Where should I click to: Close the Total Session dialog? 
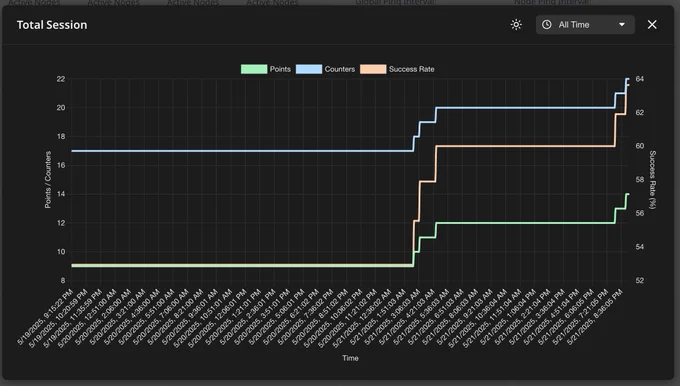click(652, 25)
